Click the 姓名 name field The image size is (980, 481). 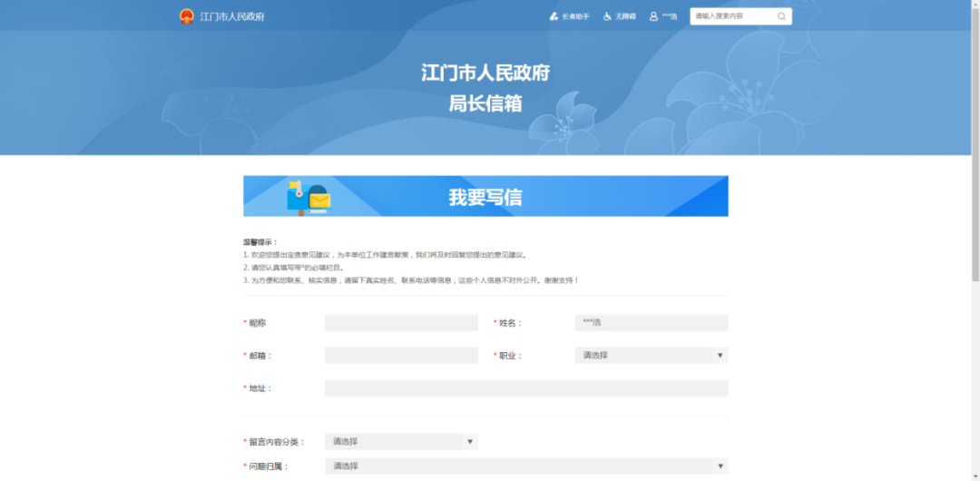tap(652, 323)
